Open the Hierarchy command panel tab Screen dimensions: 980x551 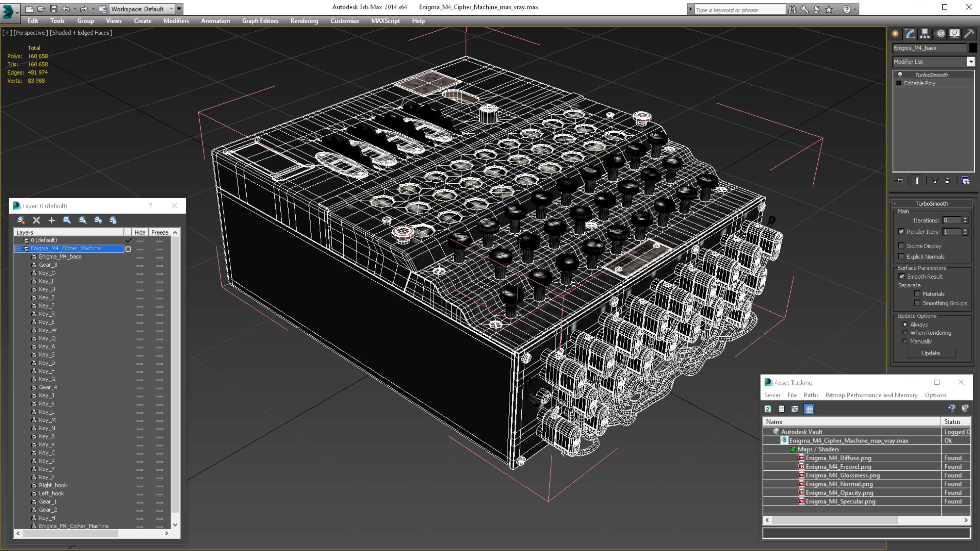[925, 33]
